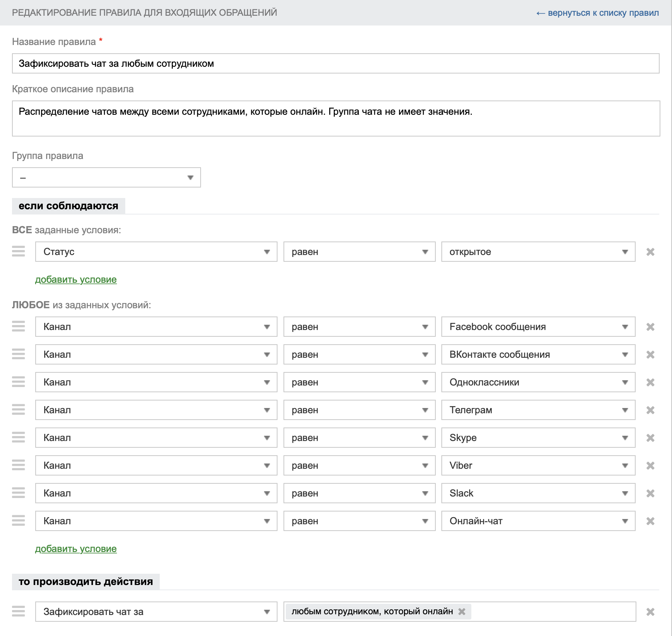Open the Статус field dropdown
Viewport: 672px width, 636px height.
[x=156, y=252]
